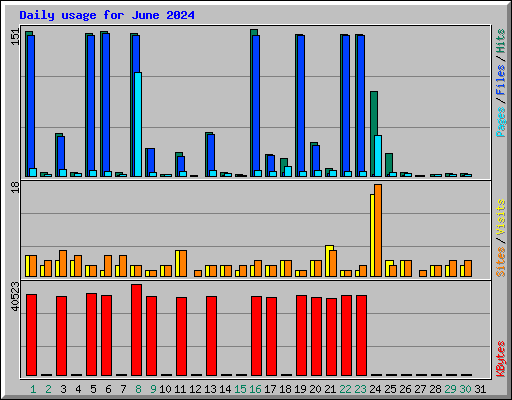The image size is (512, 400).
Task: Click the day 31 label on the axis
Action: pos(480,389)
